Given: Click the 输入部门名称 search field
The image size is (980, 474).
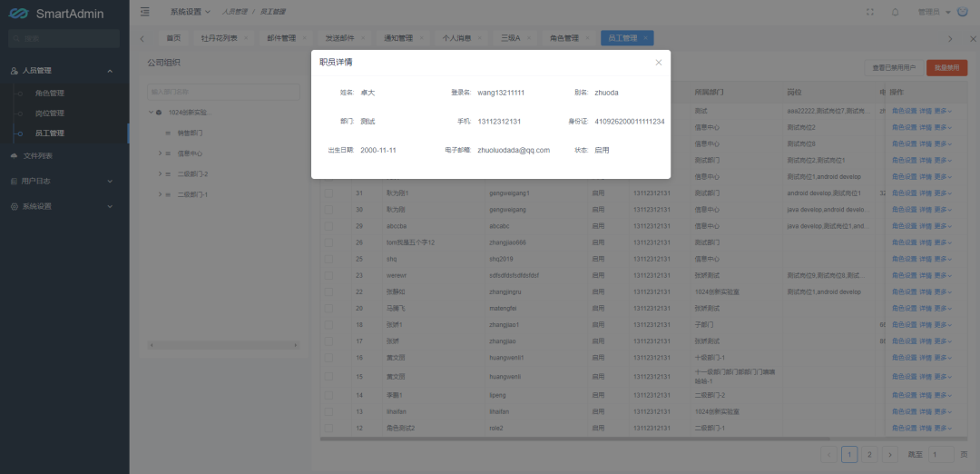Looking at the screenshot, I should coord(224,92).
